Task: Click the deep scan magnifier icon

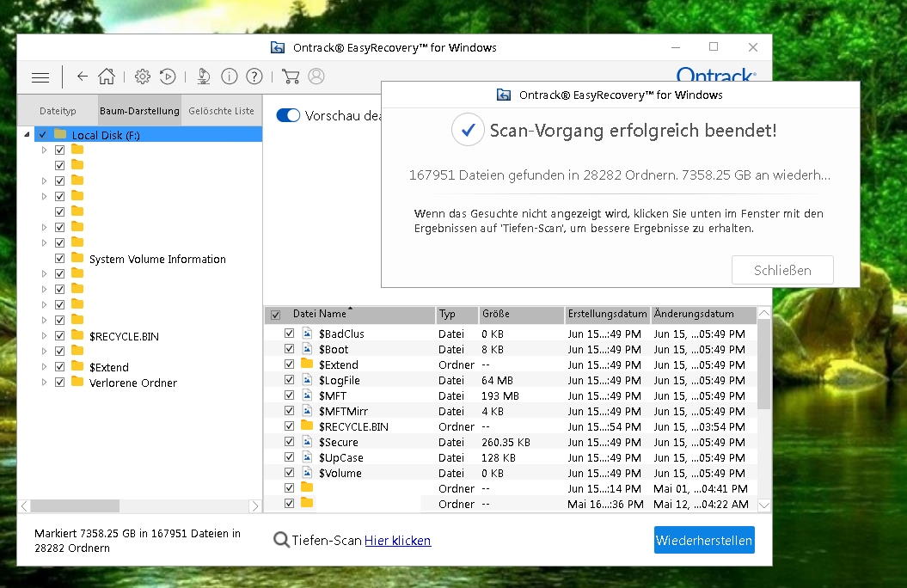Action: (x=281, y=540)
